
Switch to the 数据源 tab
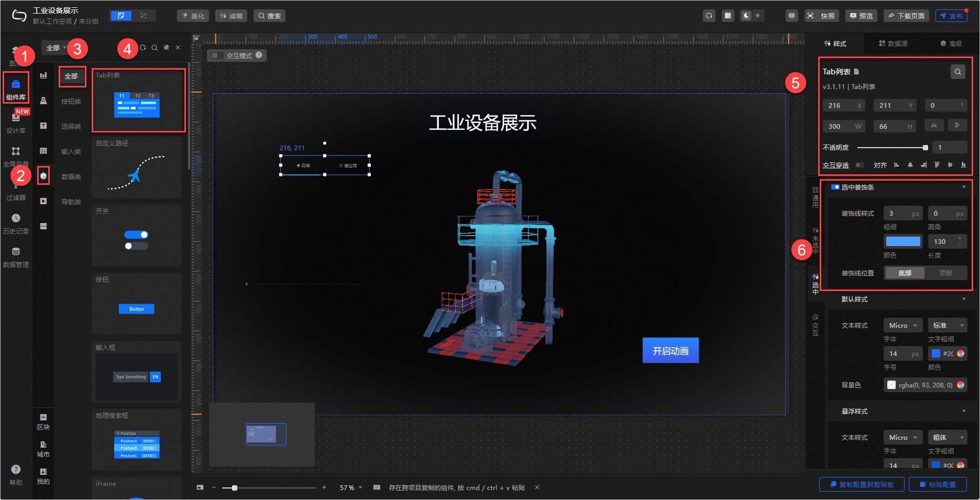[893, 43]
